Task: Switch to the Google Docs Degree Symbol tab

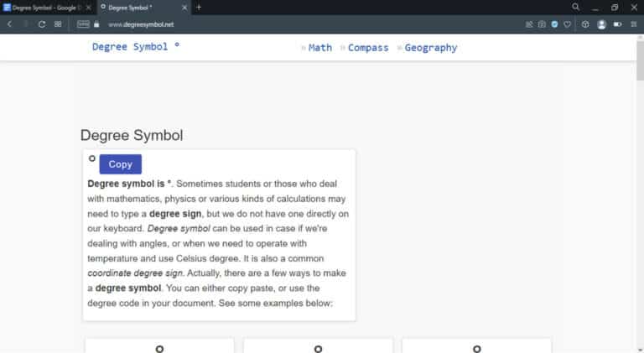Action: 44,7
